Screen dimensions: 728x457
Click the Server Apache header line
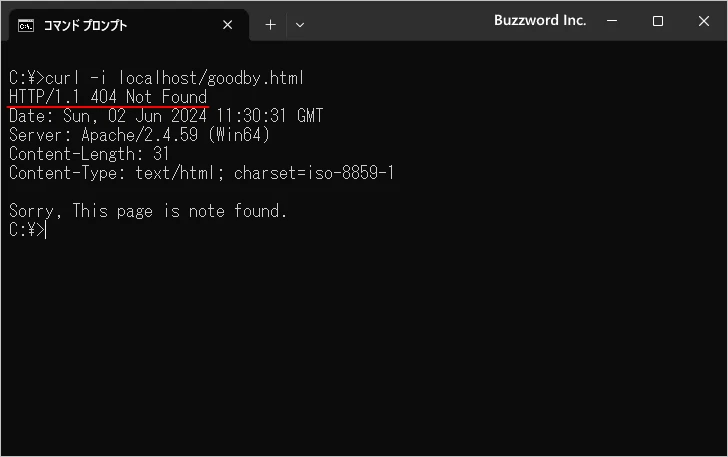[x=140, y=135]
